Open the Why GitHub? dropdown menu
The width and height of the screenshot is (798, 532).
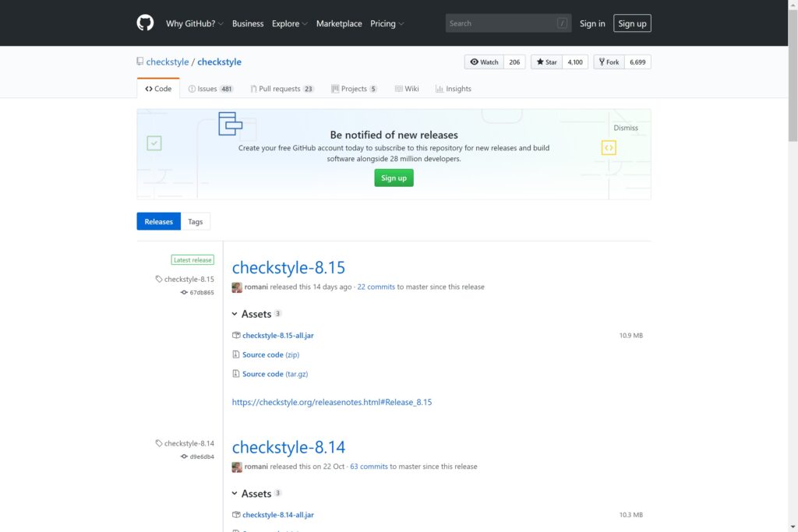pyautogui.click(x=194, y=23)
